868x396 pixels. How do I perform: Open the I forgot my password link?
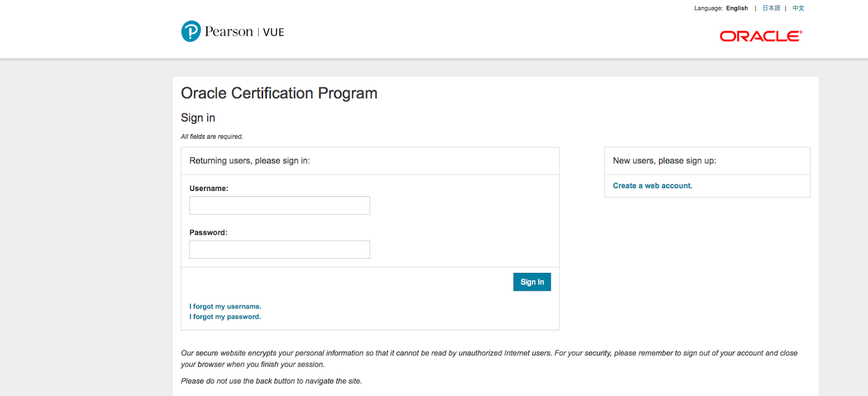click(225, 317)
